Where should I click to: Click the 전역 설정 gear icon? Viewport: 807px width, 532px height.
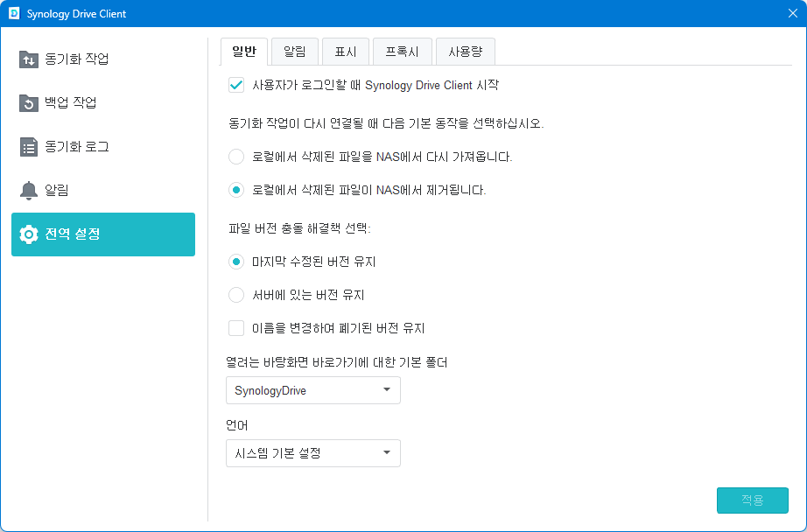click(29, 234)
